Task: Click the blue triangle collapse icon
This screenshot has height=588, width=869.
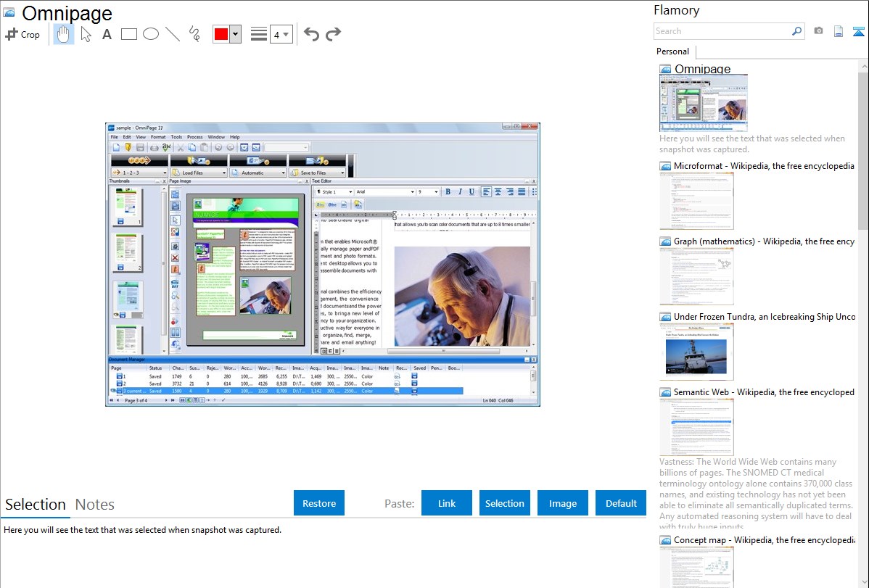Action: (858, 31)
